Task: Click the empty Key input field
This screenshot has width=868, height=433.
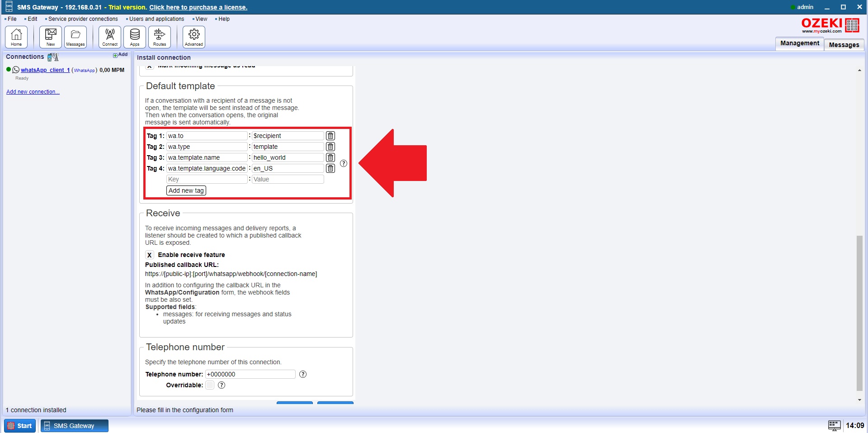Action: (207, 179)
